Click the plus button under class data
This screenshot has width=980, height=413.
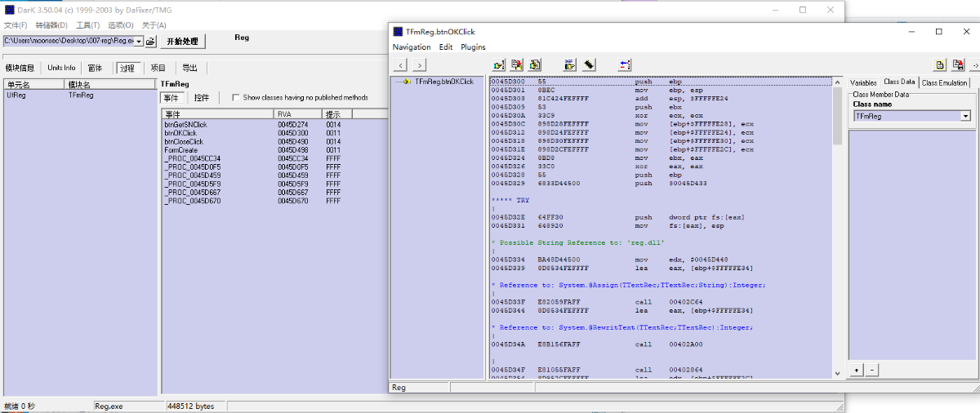pyautogui.click(x=857, y=370)
